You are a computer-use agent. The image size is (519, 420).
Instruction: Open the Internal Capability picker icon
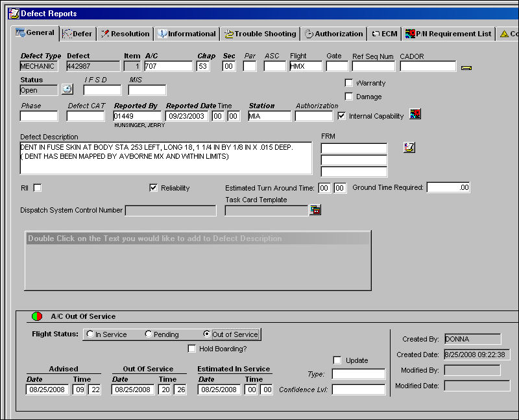point(415,114)
